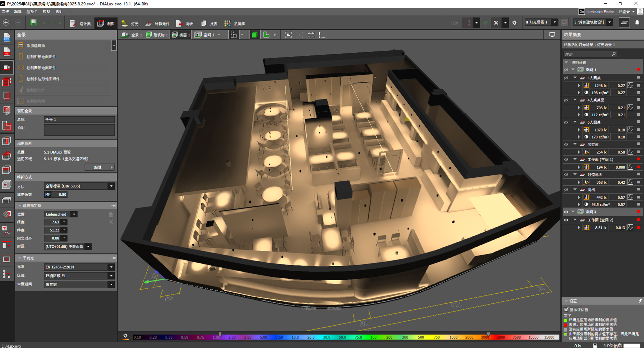Open the text annotation tool in sidebar
644x348 pixels.
(7, 230)
